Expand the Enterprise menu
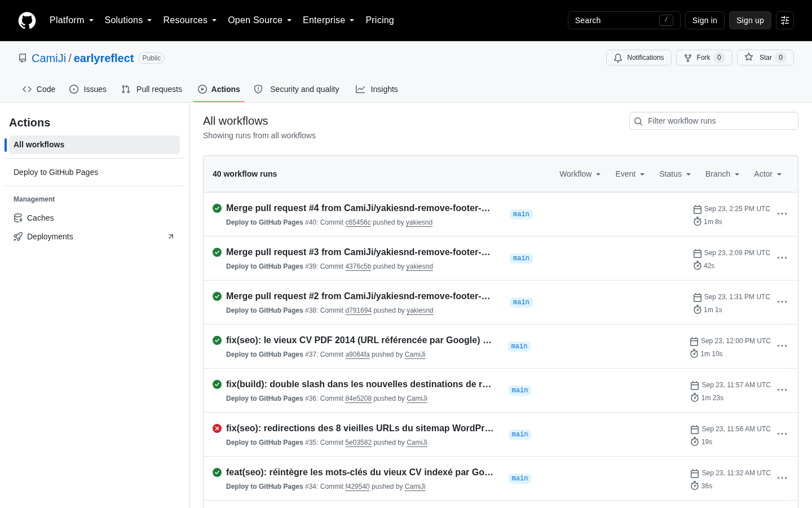This screenshot has width=812, height=508. [329, 20]
